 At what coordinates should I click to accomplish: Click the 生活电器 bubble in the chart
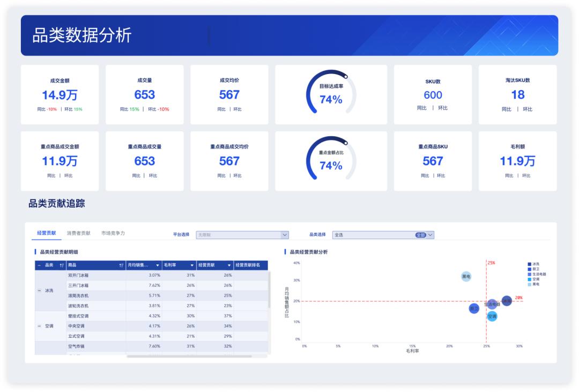coord(492,305)
